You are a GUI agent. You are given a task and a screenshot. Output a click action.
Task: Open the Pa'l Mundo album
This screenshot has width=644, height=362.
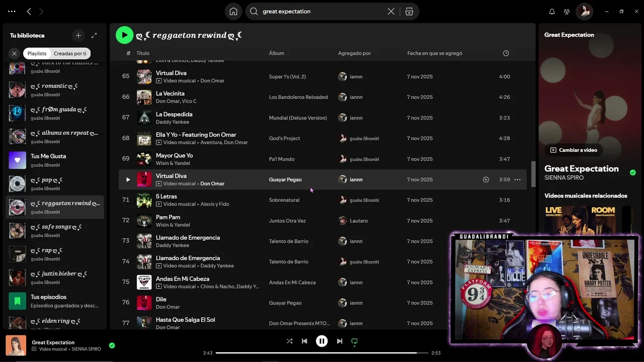(282, 159)
